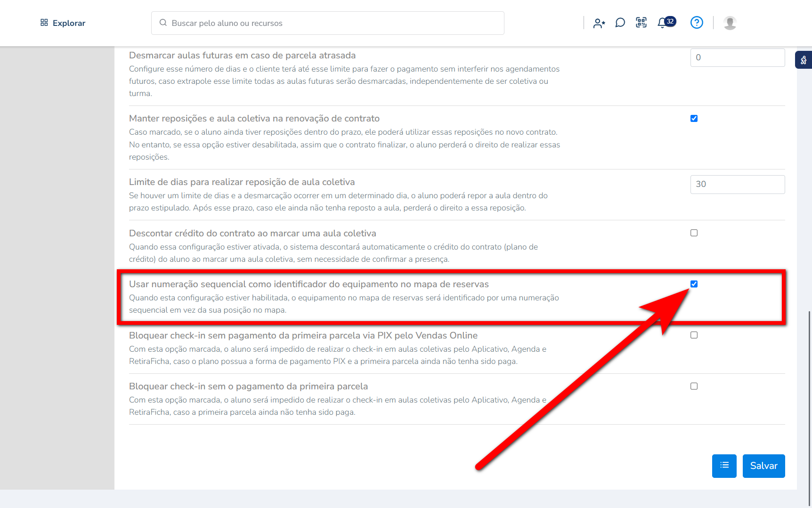Click the walking person side tab icon
This screenshot has width=812, height=508.
(804, 60)
